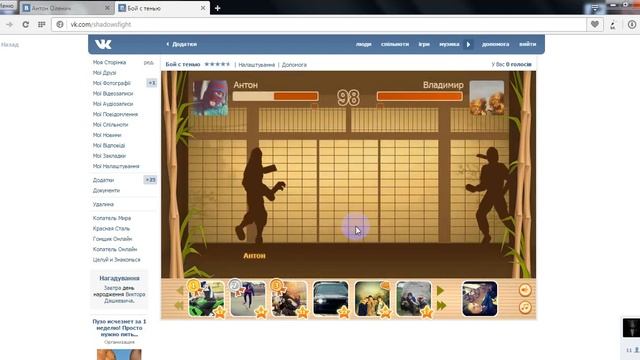The image size is (640, 360).
Task: Open музика in VK header
Action: click(x=449, y=44)
